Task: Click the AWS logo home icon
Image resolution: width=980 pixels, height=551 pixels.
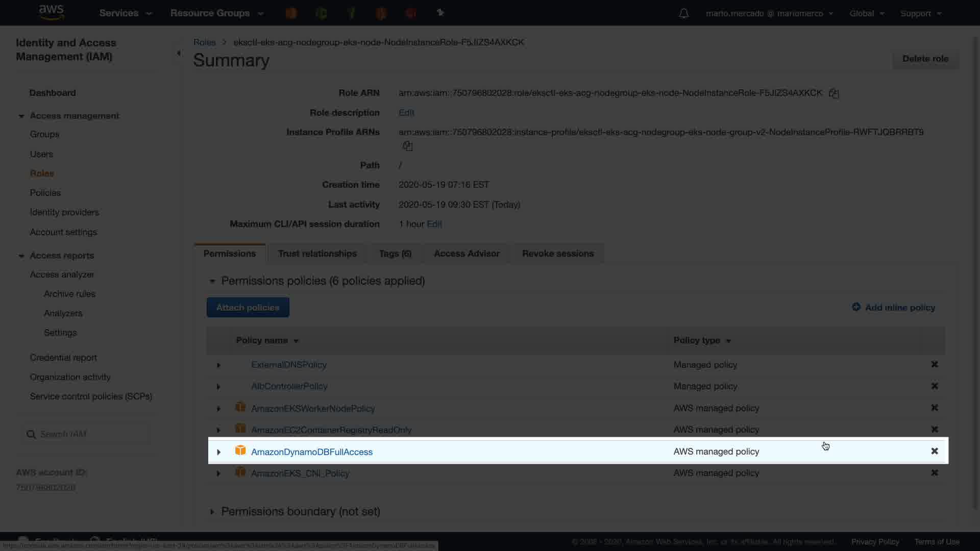Action: 52,12
